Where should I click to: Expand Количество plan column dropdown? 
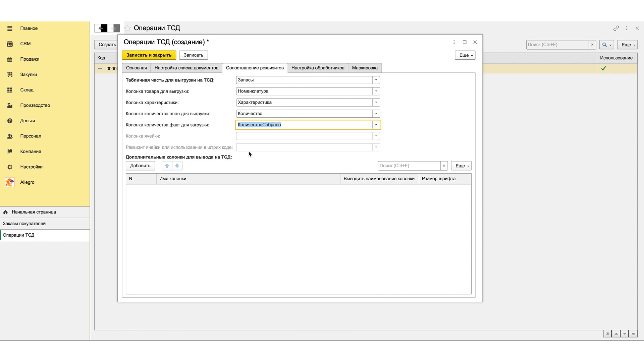[x=376, y=114]
